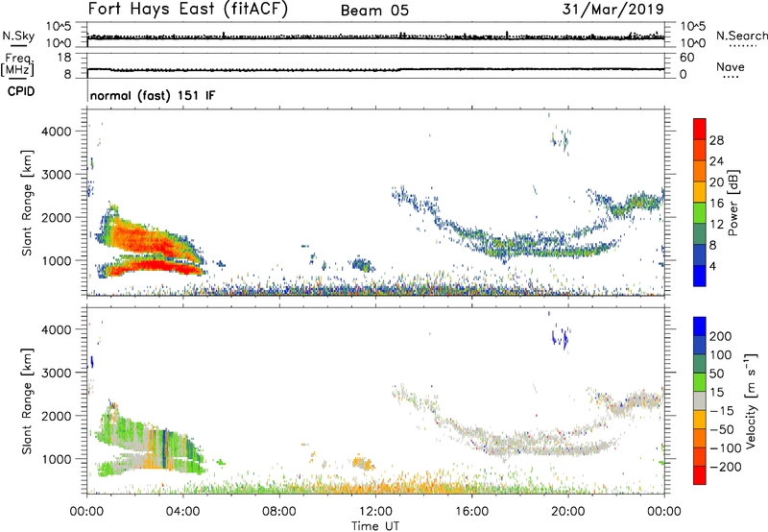
Task: Click the '10^5' left noise axis label
Action: [59, 27]
